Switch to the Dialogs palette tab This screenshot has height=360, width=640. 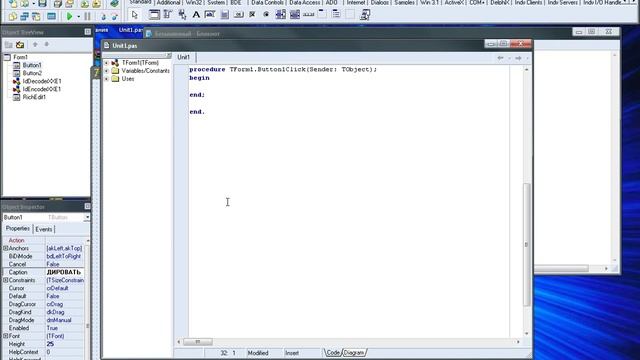coord(379,2)
